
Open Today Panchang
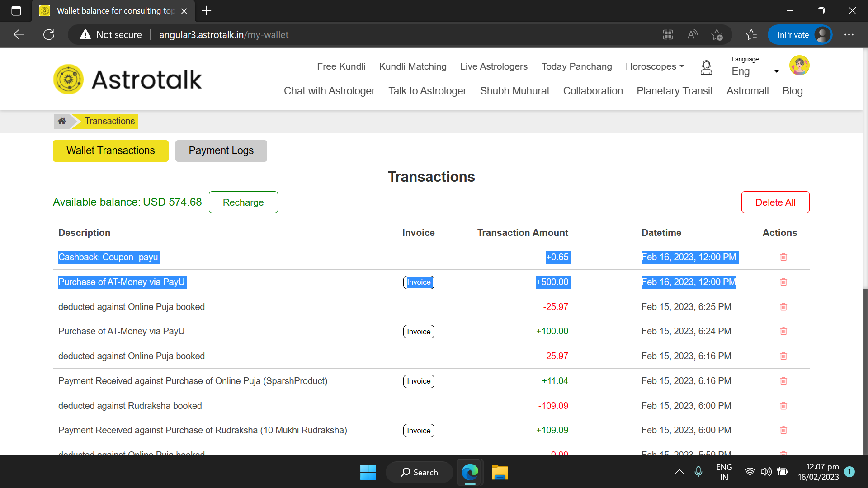[x=577, y=66]
